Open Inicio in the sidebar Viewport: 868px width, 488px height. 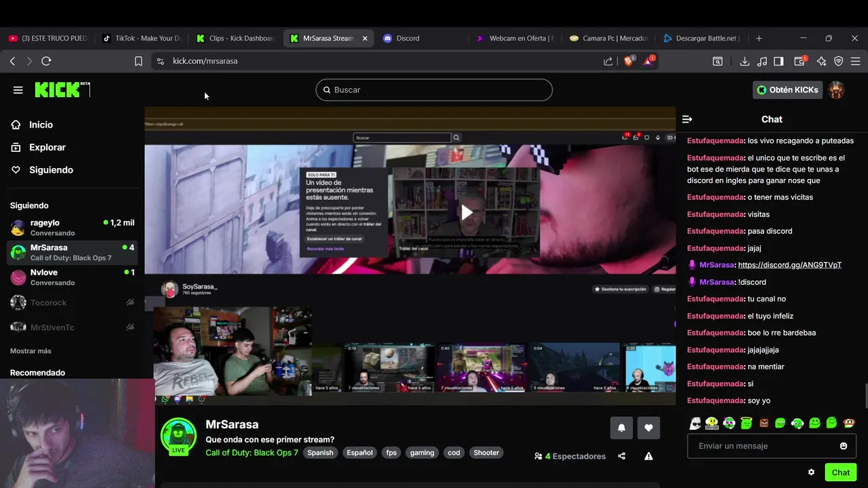click(x=41, y=125)
